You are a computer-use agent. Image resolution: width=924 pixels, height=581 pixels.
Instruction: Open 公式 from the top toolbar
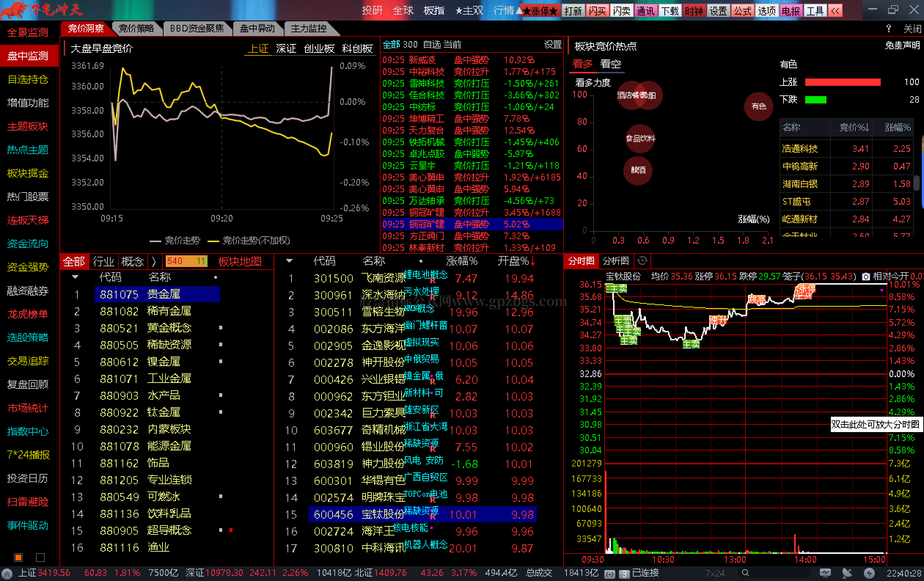[x=742, y=11]
